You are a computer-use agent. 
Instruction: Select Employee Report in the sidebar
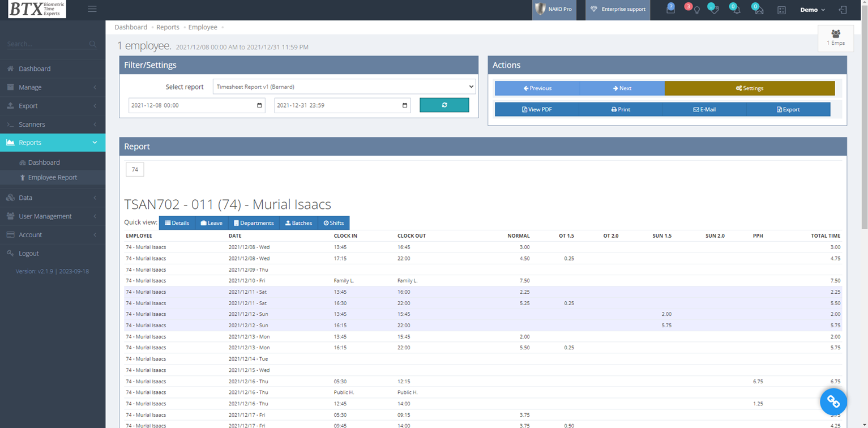coord(52,178)
